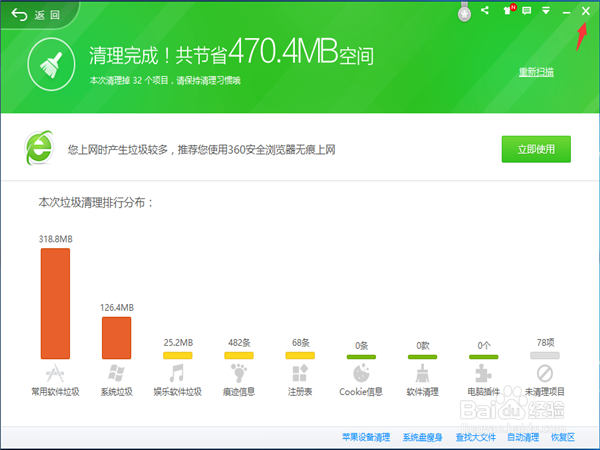The width and height of the screenshot is (600, 450).
Task: Click the 立即使用 green button
Action: [536, 149]
